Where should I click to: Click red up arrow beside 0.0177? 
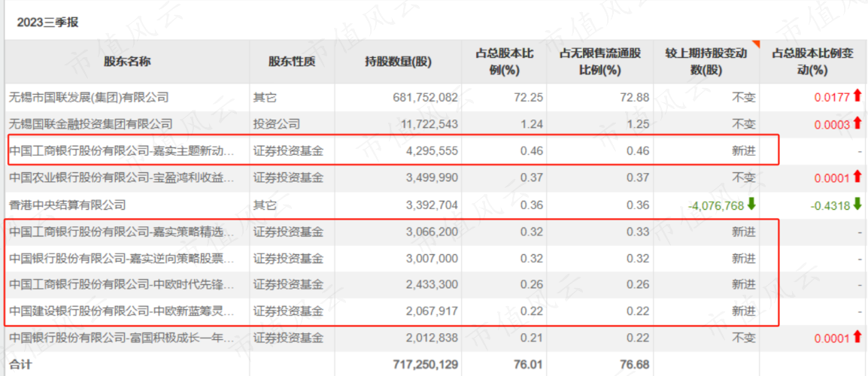point(857,97)
